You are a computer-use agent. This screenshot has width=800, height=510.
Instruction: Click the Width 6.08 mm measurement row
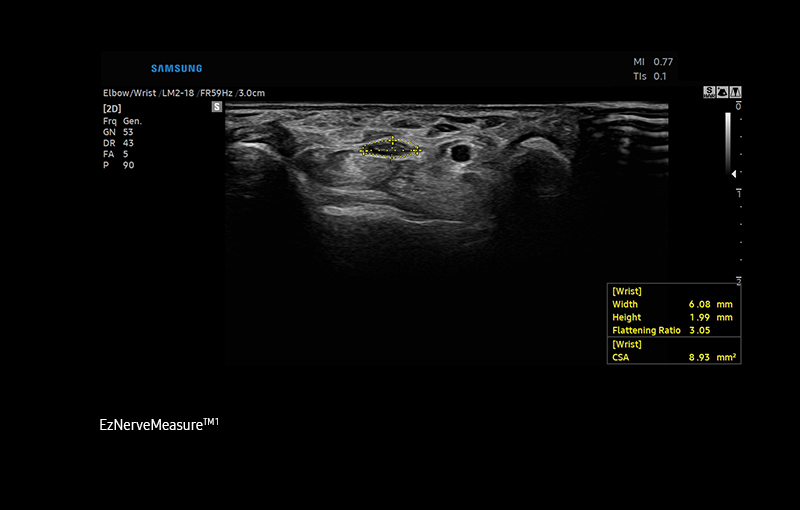point(674,304)
